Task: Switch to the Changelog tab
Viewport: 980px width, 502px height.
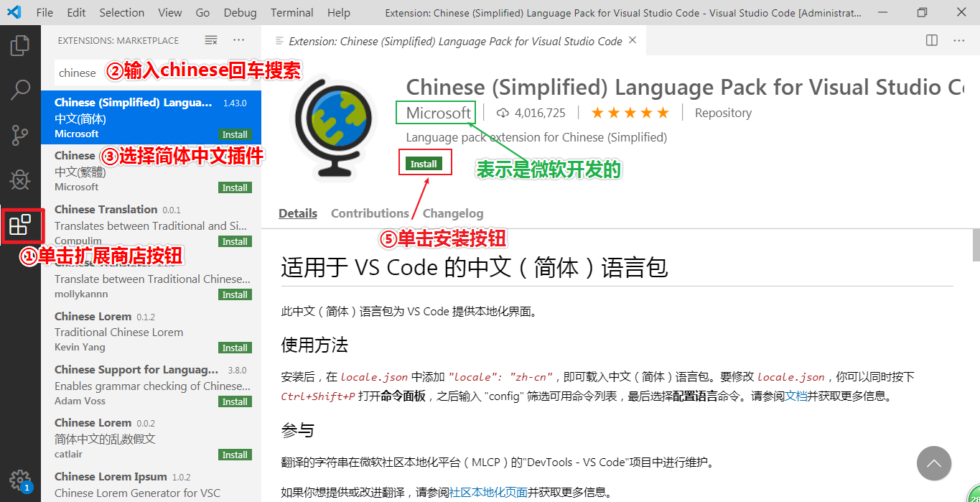Action: (453, 213)
